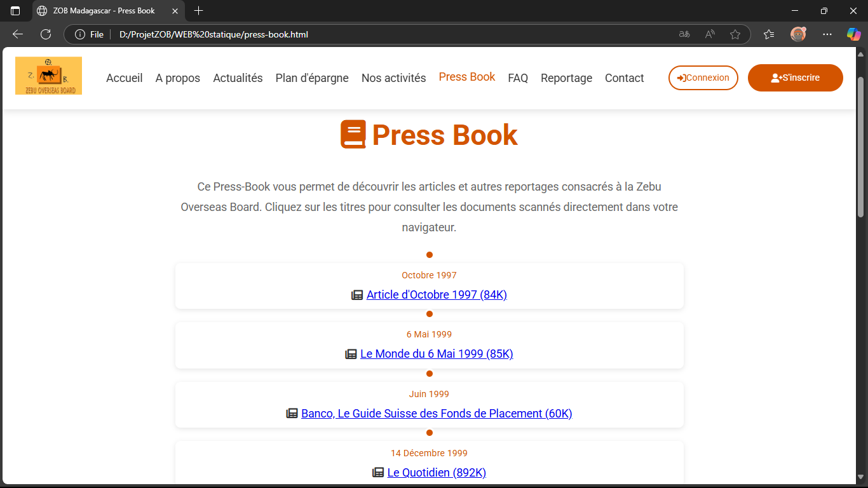The image size is (868, 488).
Task: Navigate to Actualités
Action: click(238, 78)
